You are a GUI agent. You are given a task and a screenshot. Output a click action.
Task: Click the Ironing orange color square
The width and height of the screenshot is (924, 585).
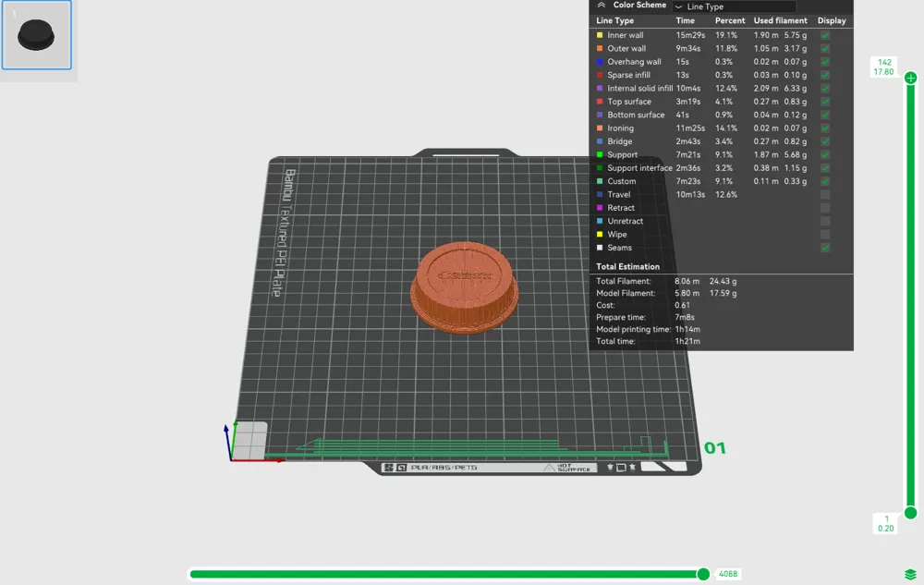pyautogui.click(x=601, y=128)
